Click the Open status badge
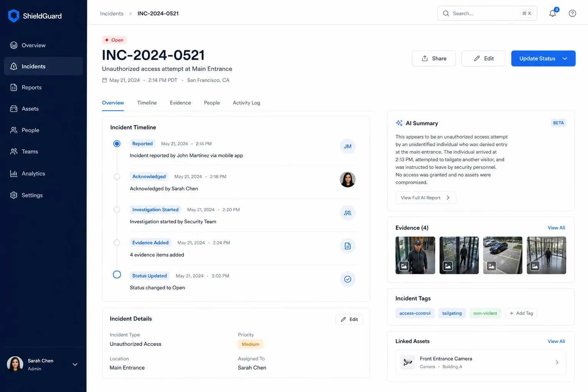588x392 pixels. click(x=114, y=40)
